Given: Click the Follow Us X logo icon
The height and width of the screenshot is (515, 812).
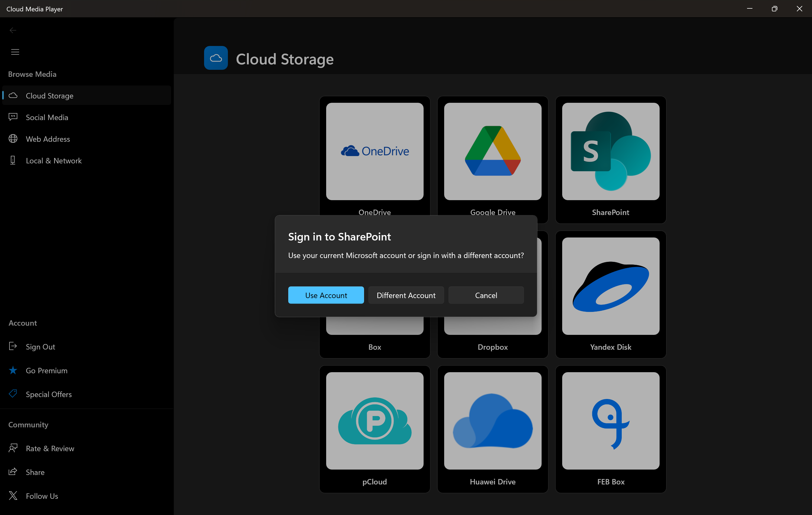Looking at the screenshot, I should tap(13, 496).
